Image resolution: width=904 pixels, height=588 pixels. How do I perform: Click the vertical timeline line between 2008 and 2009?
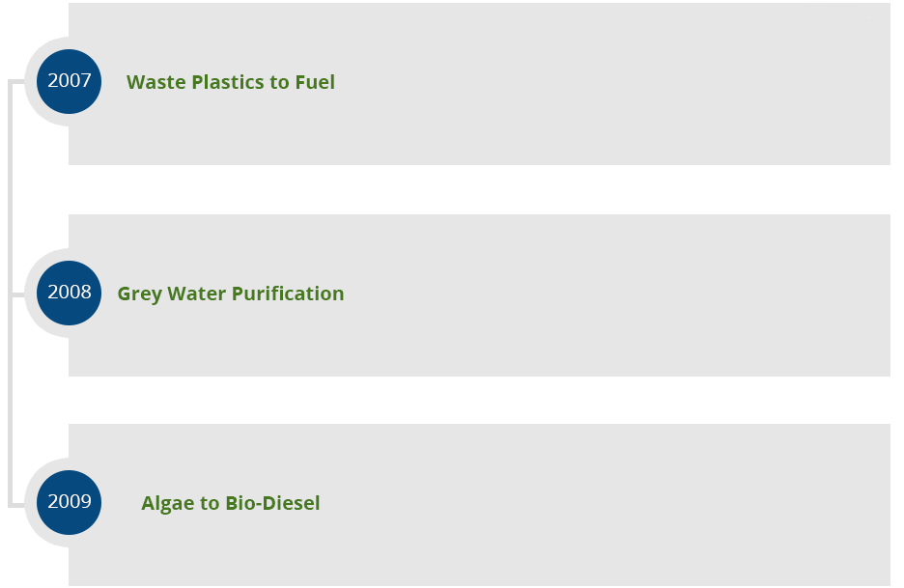(x=11, y=400)
